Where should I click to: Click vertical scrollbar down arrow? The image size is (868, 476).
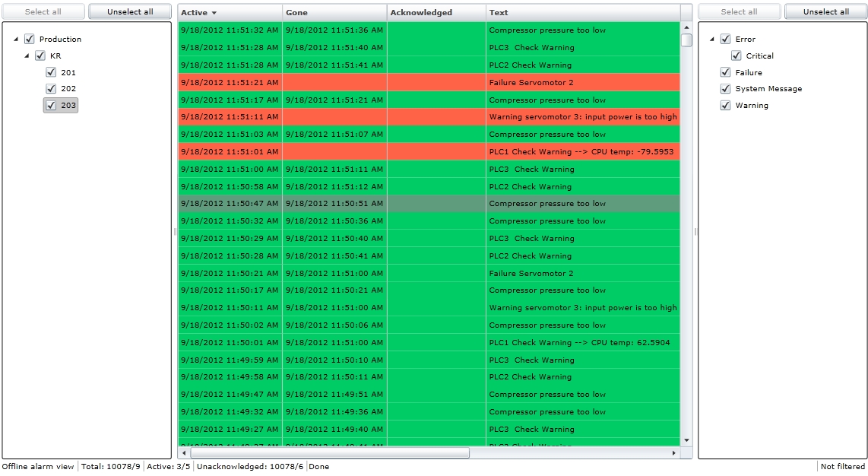[686, 440]
